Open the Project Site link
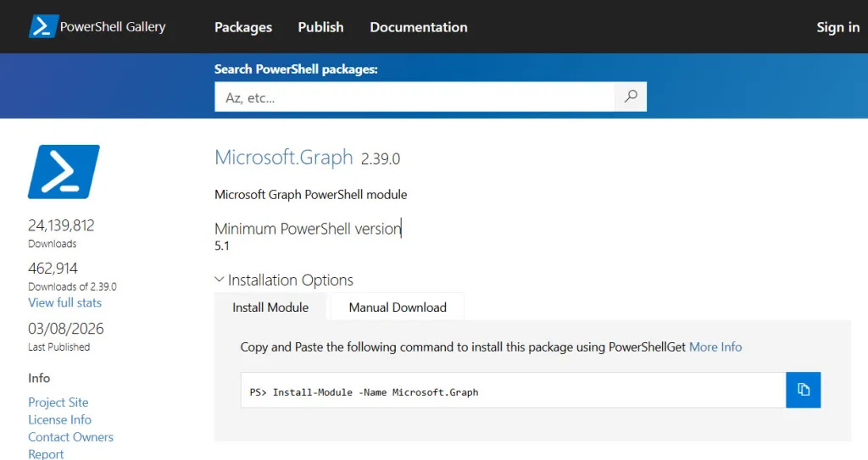Image resolution: width=868 pixels, height=460 pixels. (x=58, y=402)
